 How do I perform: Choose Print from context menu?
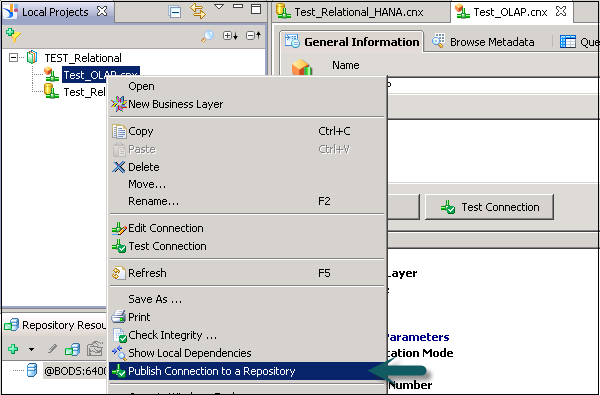click(247, 317)
